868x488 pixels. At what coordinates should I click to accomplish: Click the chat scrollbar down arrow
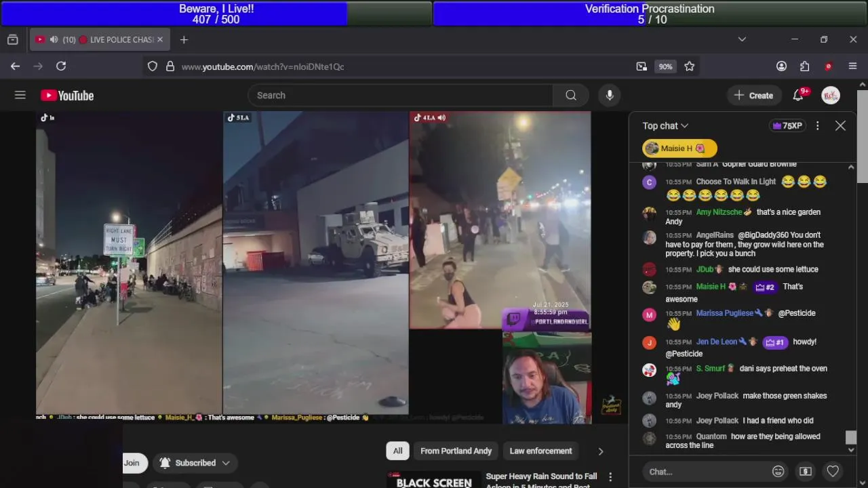pyautogui.click(x=851, y=450)
